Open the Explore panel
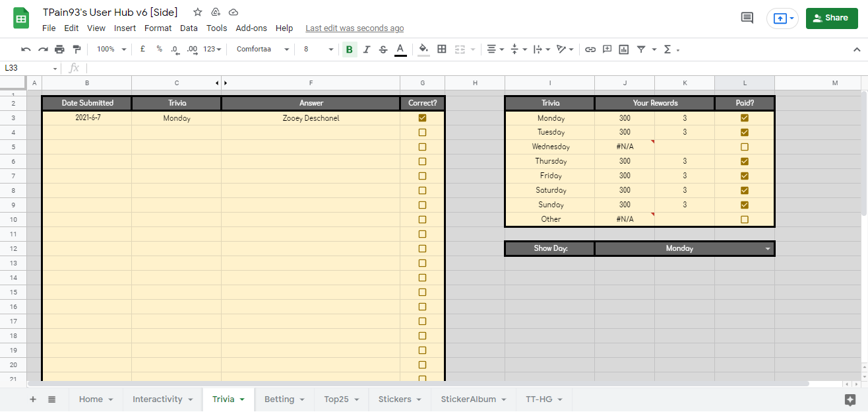This screenshot has height=412, width=868. pos(851,399)
